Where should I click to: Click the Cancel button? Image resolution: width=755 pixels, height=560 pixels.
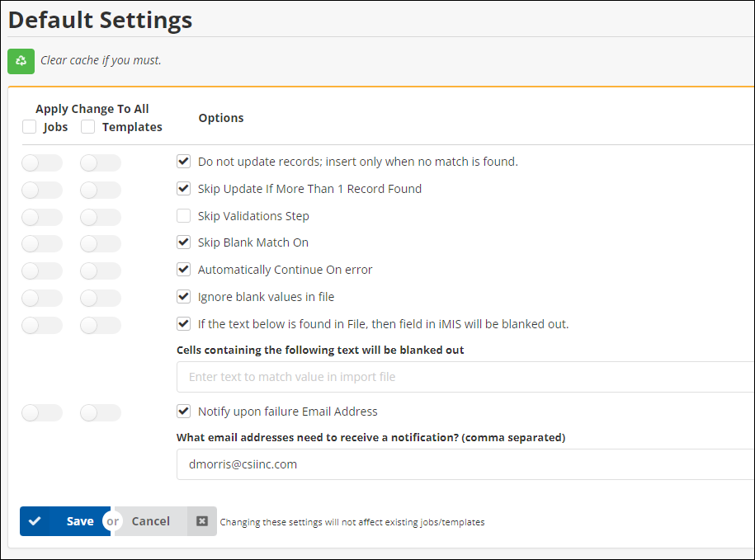click(150, 521)
